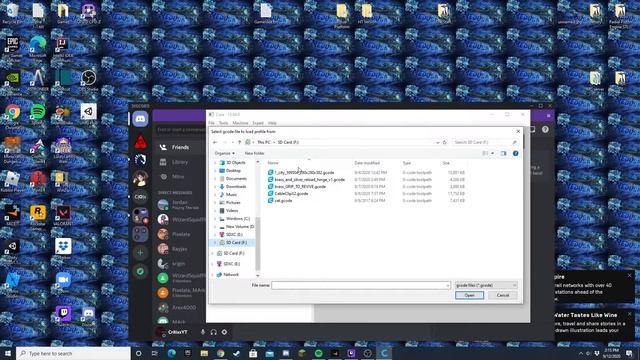Open Cura's File menu

tap(211, 123)
